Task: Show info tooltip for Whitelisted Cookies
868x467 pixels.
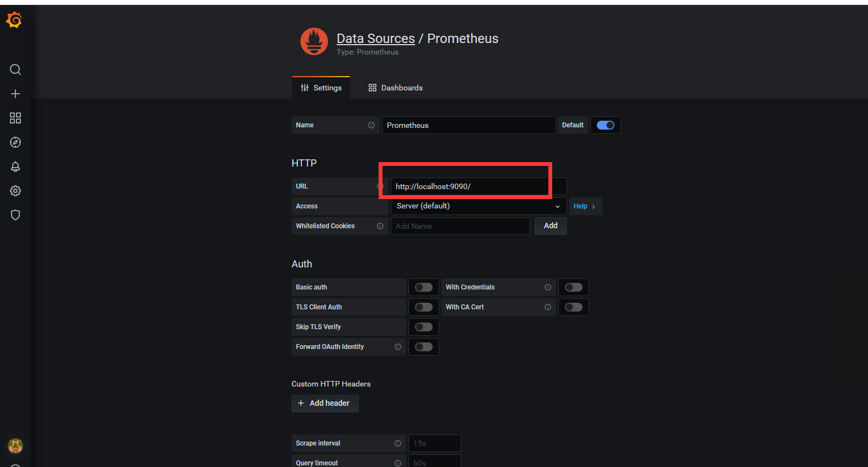Action: 380,226
